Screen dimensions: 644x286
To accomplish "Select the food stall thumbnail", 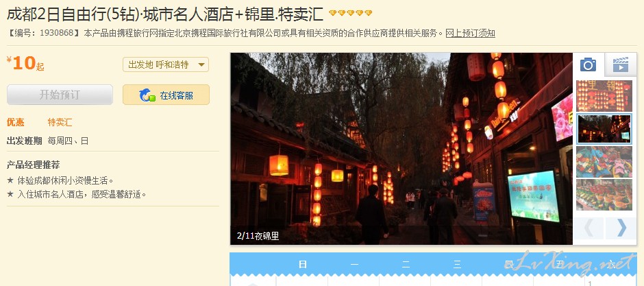I will (x=604, y=195).
